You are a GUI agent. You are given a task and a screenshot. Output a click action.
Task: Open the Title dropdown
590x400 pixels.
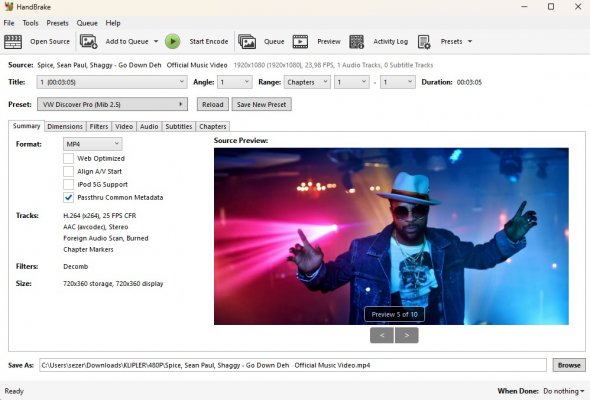[112, 82]
